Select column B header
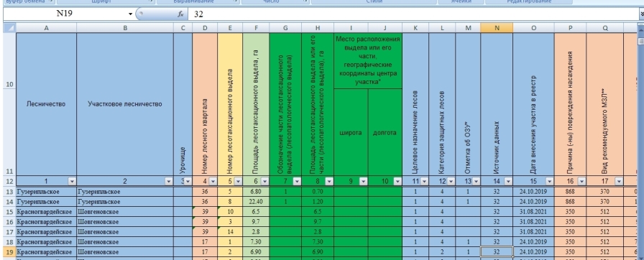This screenshot has width=644, height=260. [x=125, y=28]
